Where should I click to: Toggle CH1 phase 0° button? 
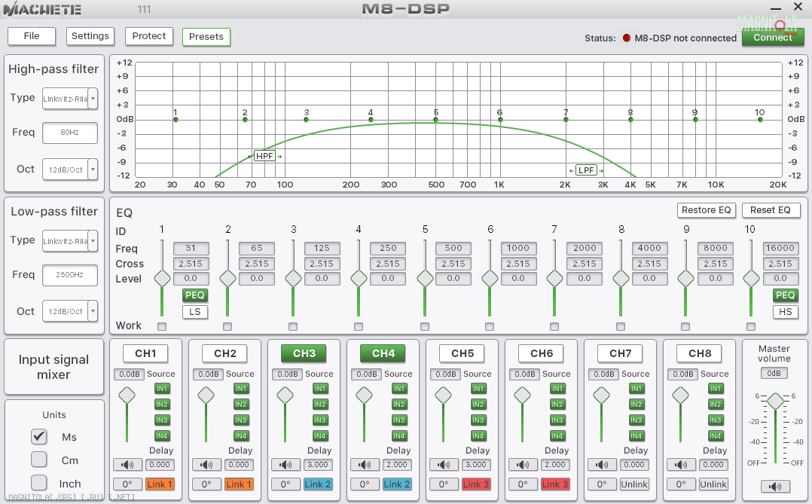[x=127, y=484]
